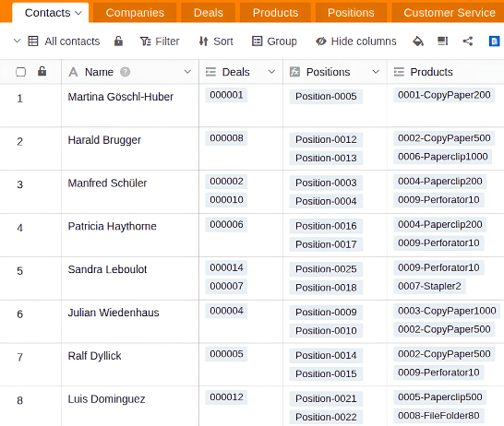Switch to the Positions tab

(x=351, y=13)
